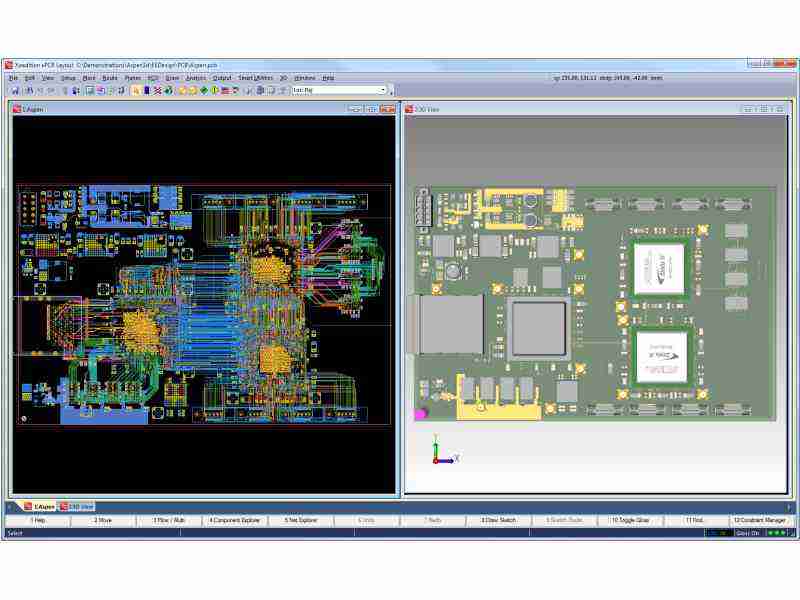Activate the highlighted Select mode arrow icon

tap(136, 90)
